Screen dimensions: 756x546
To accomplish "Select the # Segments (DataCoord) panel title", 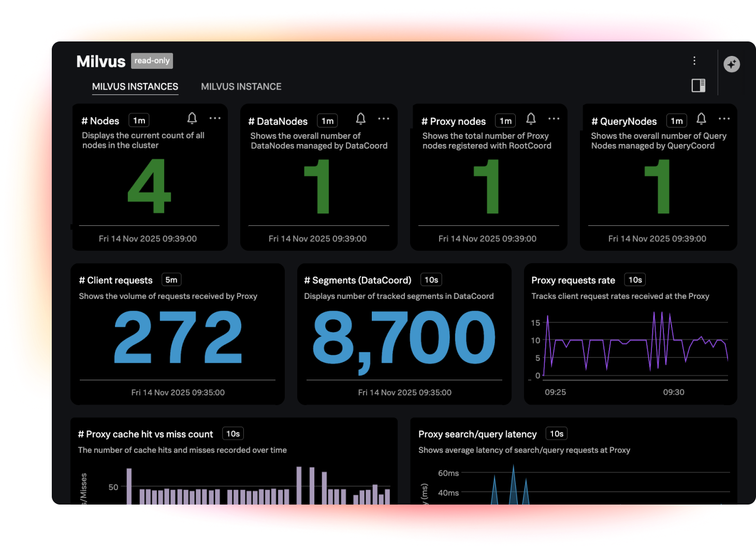I will coord(358,280).
